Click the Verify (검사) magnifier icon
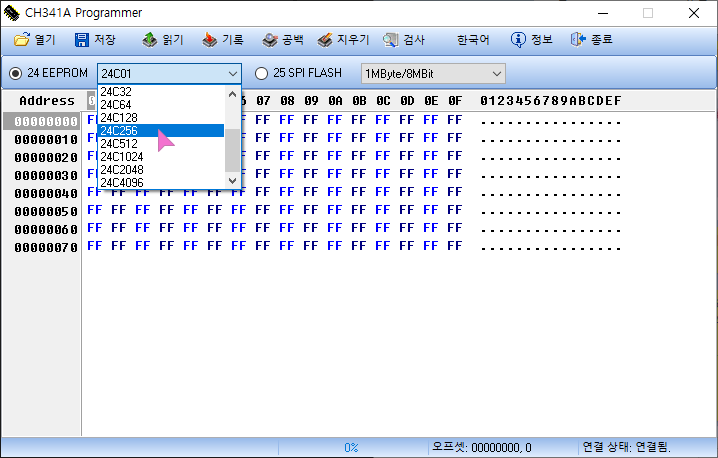 click(391, 40)
